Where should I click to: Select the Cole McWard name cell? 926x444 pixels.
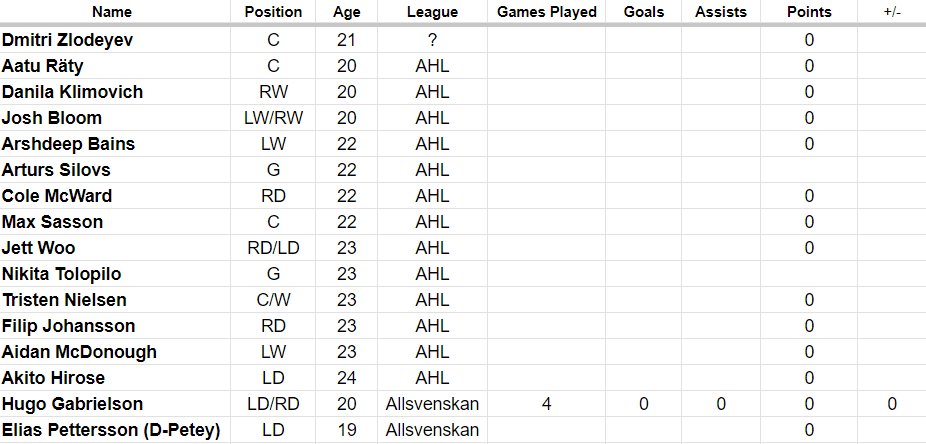57,196
